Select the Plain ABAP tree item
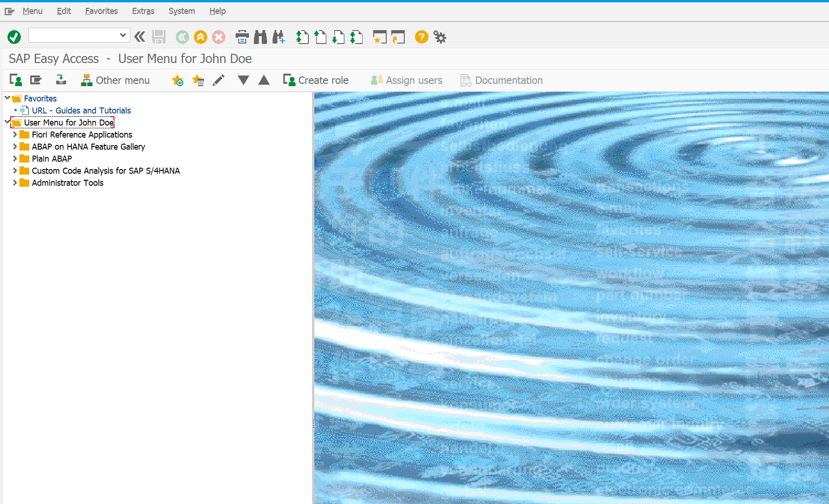This screenshot has width=829, height=504. click(52, 159)
